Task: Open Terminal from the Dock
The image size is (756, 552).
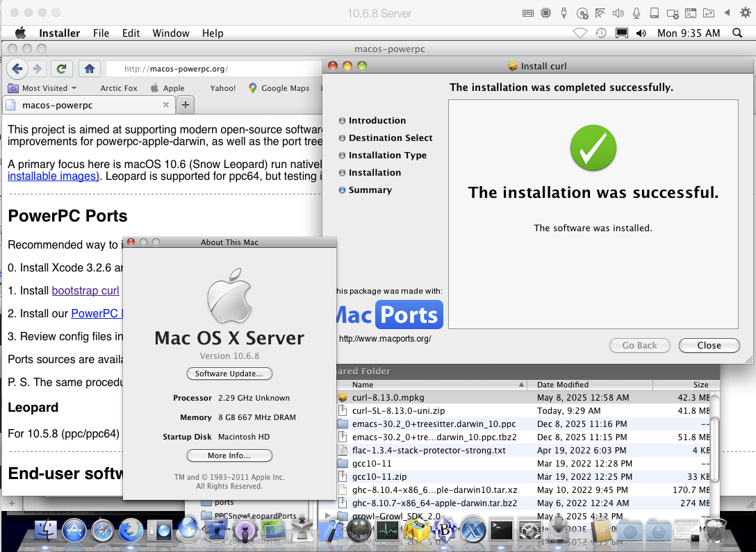Action: click(502, 530)
